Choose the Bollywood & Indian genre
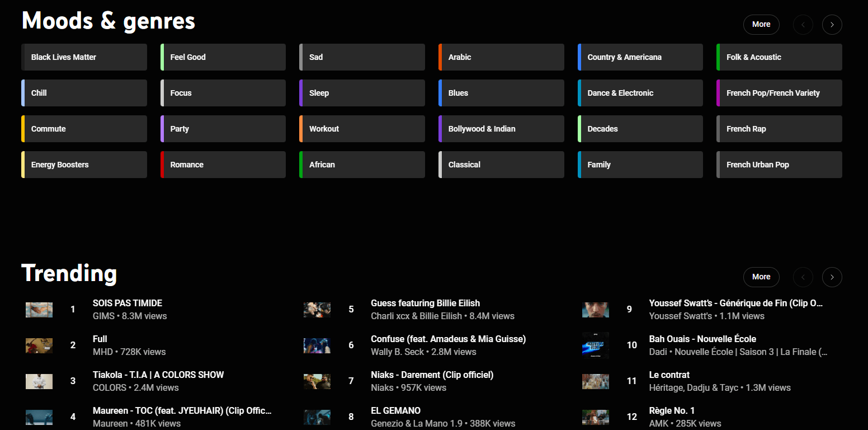This screenshot has width=868, height=430. click(x=501, y=129)
